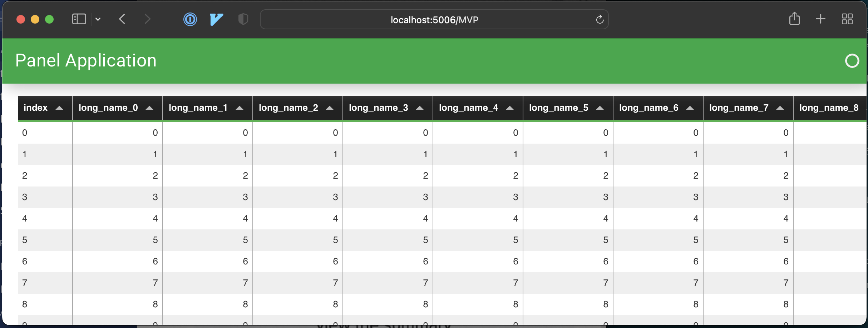Navigate back to the previous page
The width and height of the screenshot is (868, 328).
(x=122, y=19)
